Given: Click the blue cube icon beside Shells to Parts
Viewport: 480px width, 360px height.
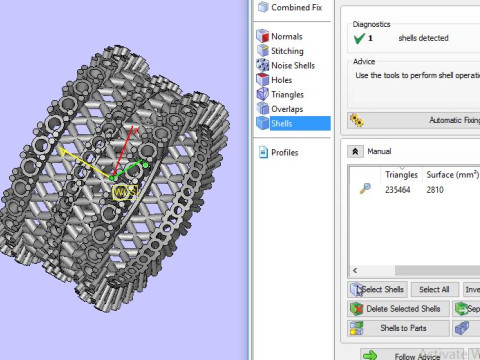Looking at the screenshot, I should [x=462, y=328].
